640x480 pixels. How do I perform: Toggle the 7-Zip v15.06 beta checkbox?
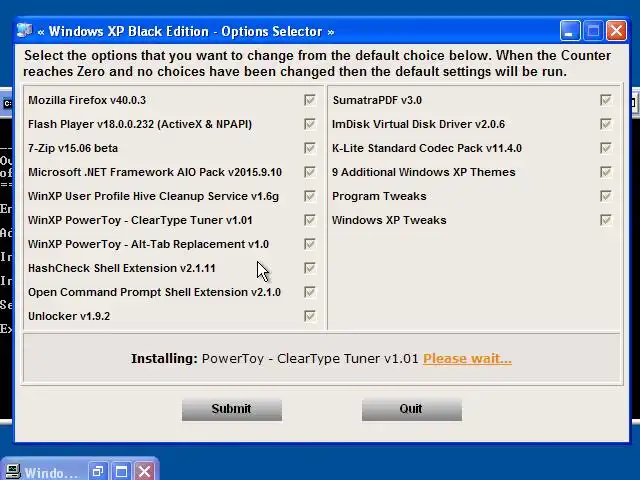click(x=310, y=148)
